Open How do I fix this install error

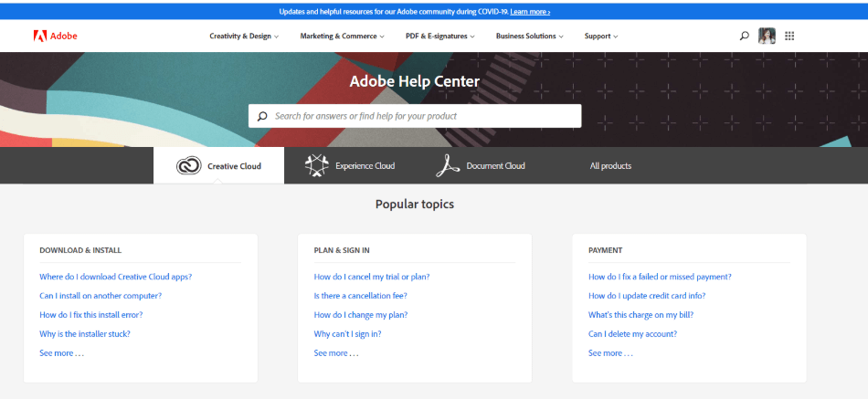90,315
